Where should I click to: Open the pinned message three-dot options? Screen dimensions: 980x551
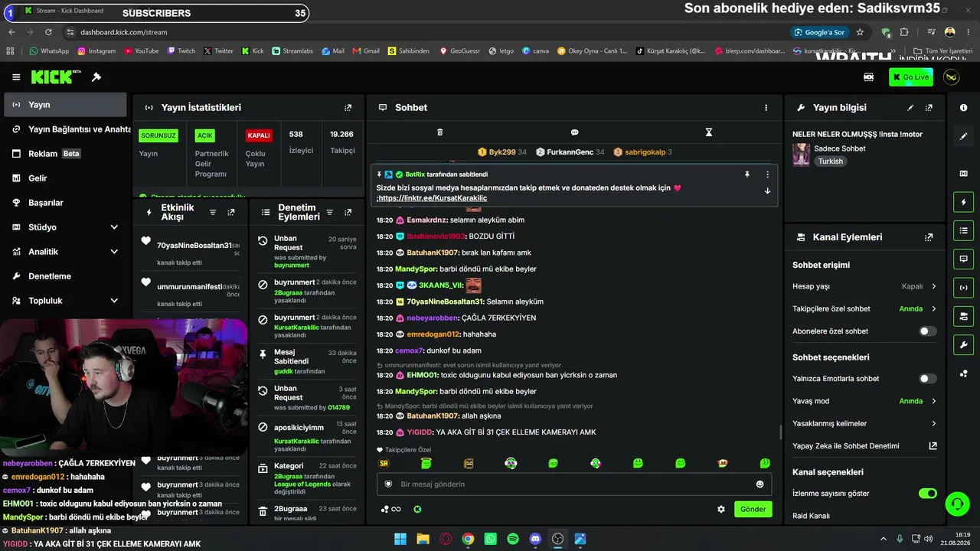[767, 174]
